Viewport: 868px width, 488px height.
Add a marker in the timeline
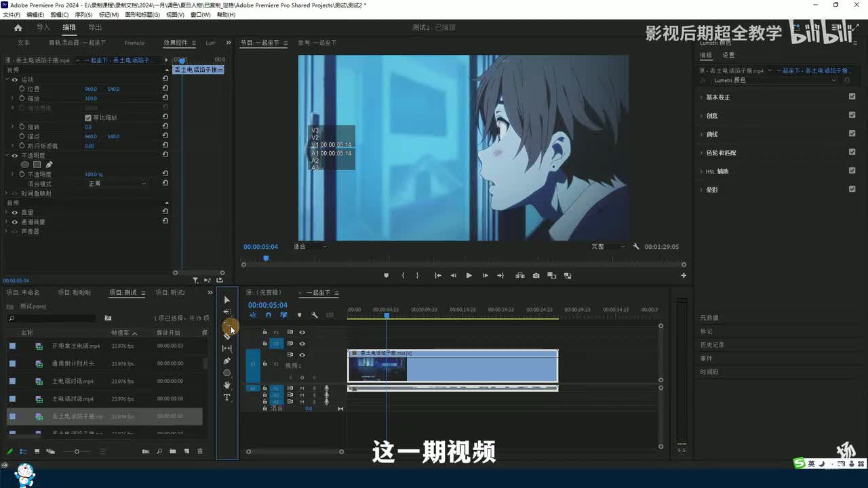(299, 315)
